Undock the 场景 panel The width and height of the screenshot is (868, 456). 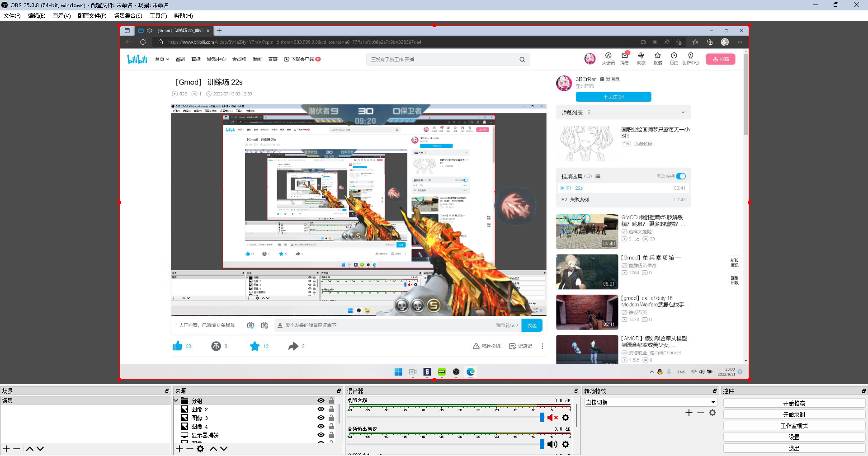click(167, 391)
